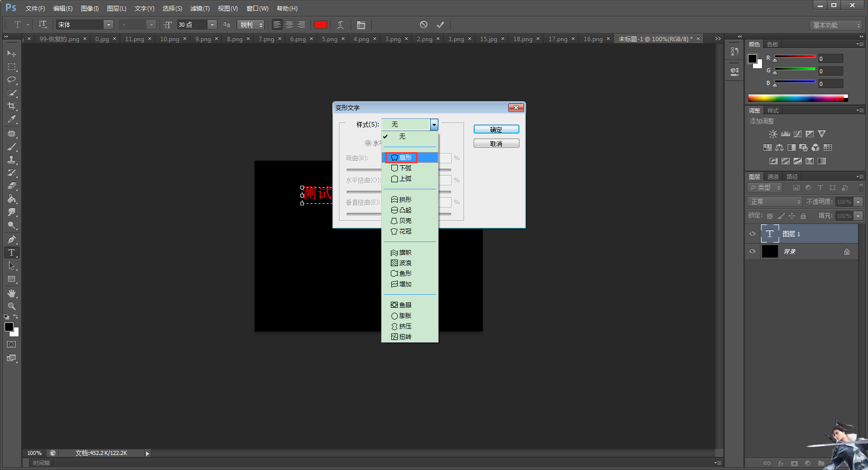Select the Lasso tool
The height and width of the screenshot is (470, 868).
pos(12,80)
